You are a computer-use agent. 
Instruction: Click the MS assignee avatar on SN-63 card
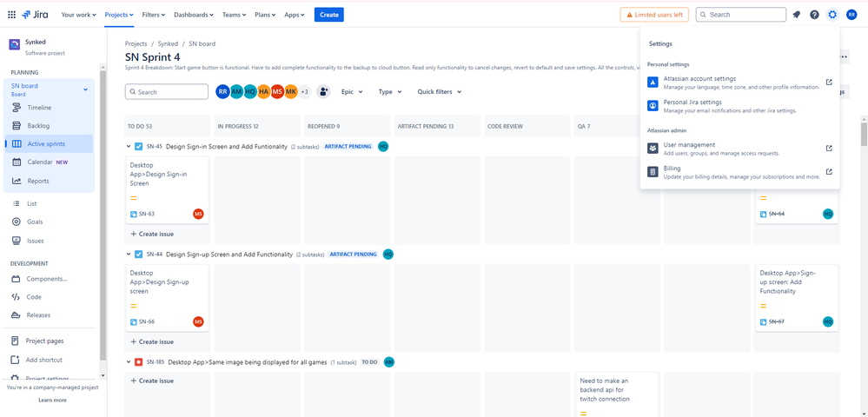(x=198, y=214)
